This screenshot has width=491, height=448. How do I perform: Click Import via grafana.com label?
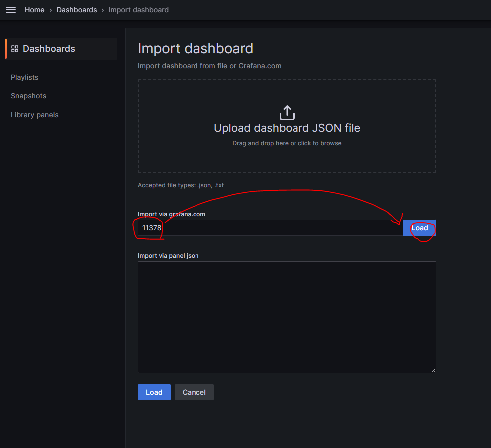click(172, 214)
